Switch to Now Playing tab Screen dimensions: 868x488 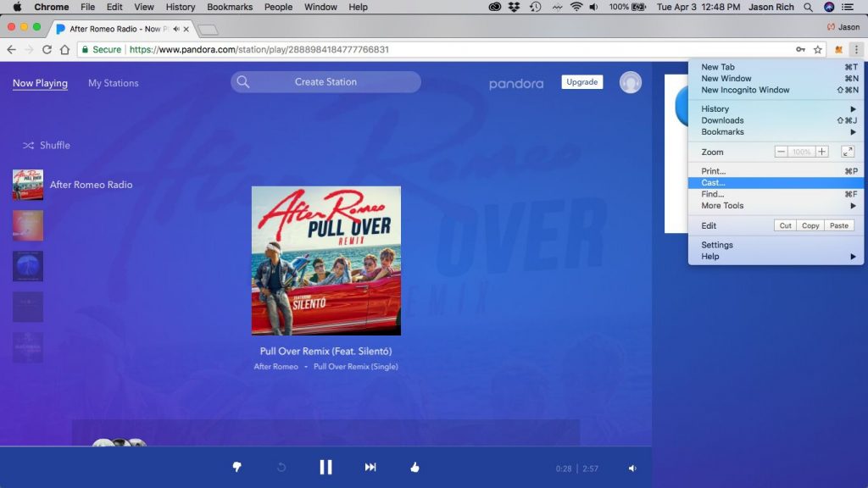tap(40, 83)
